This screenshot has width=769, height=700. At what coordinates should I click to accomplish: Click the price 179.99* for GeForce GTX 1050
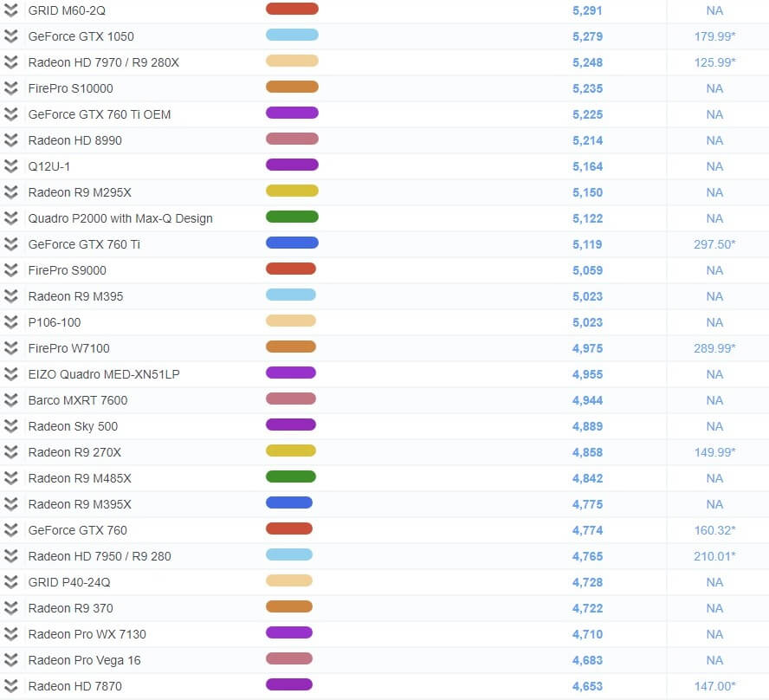click(x=714, y=36)
